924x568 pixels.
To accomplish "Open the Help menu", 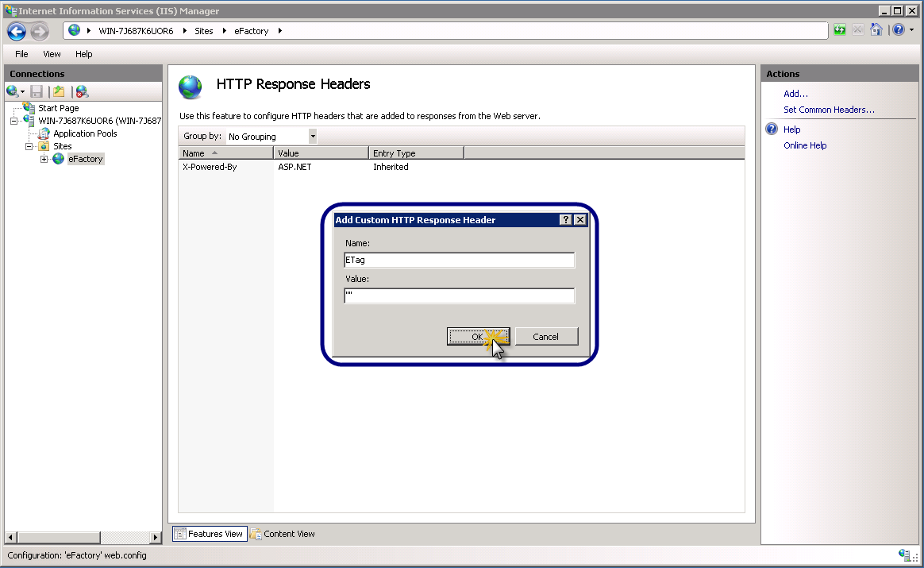I will (x=83, y=54).
